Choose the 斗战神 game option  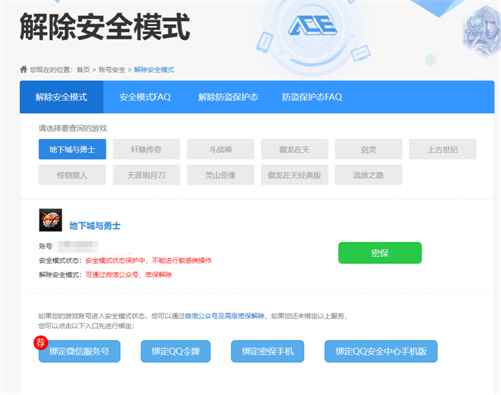(x=220, y=149)
